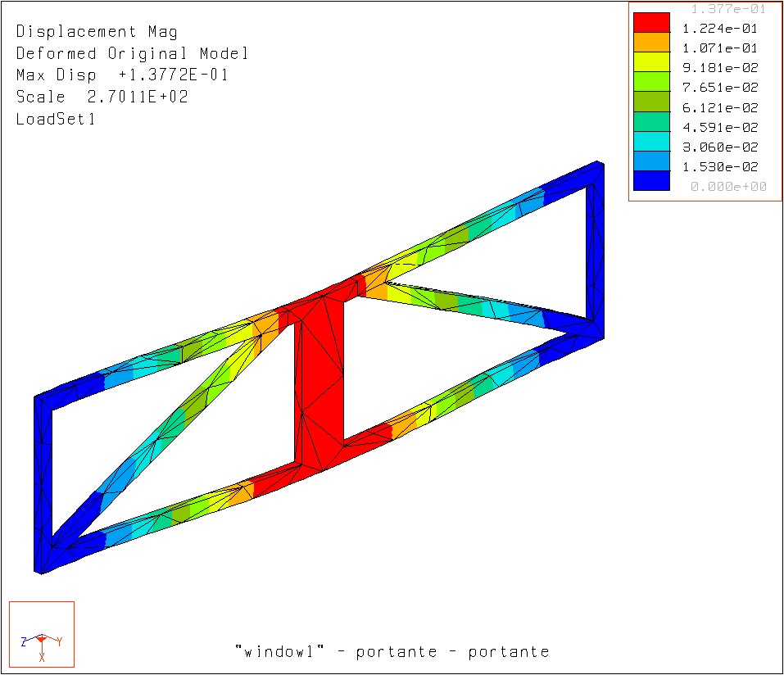Click the yellow legend color swatch
Viewport: 784px width, 675px height.
tap(651, 62)
